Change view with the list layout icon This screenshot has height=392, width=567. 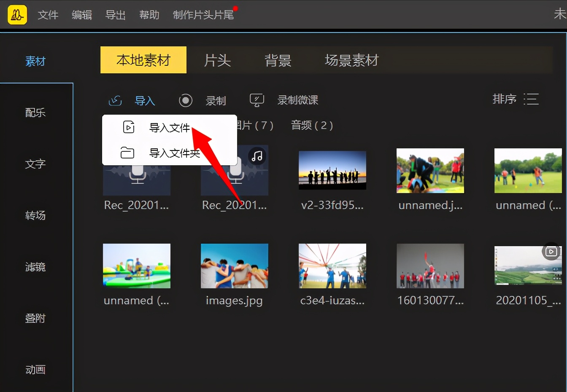[531, 99]
